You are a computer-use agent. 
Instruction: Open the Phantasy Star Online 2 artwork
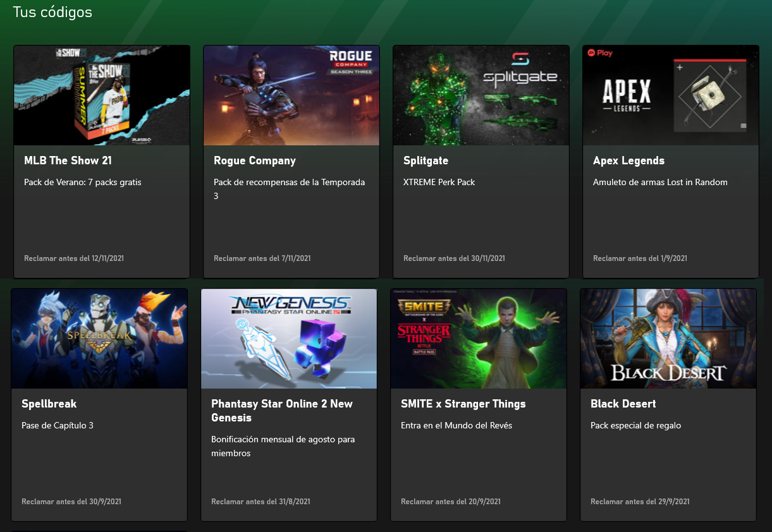coord(289,339)
